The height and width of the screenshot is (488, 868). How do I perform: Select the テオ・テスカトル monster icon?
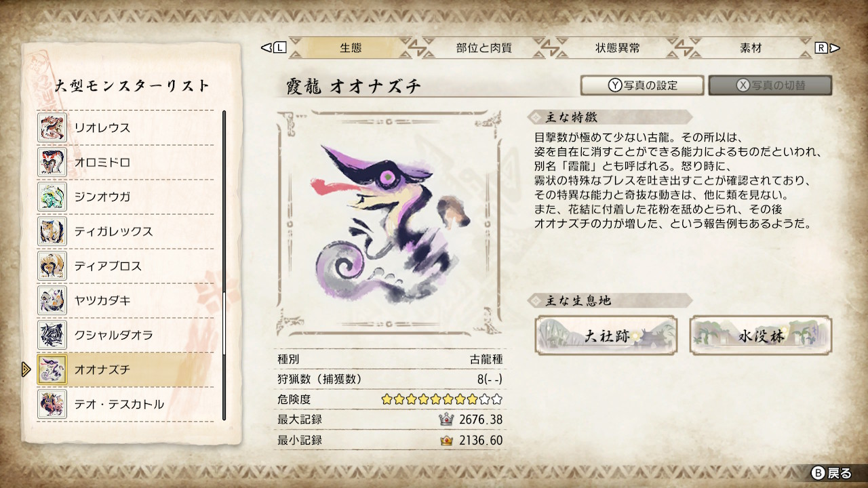tap(52, 404)
